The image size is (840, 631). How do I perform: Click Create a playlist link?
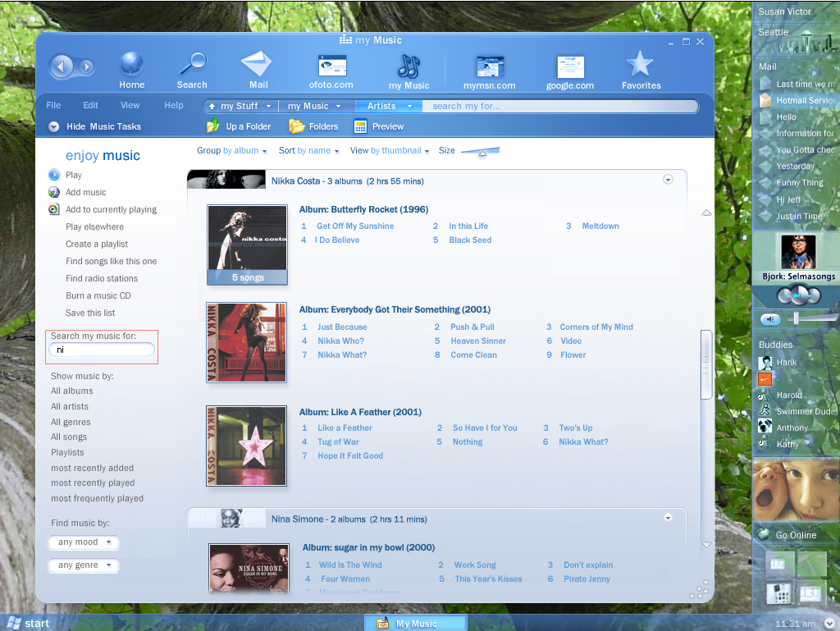pos(97,244)
